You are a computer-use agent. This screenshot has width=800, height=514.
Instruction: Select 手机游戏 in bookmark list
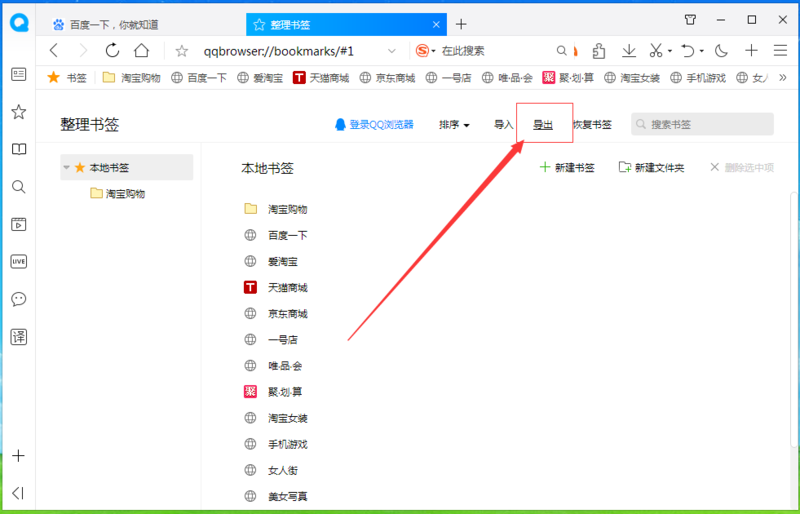276,444
